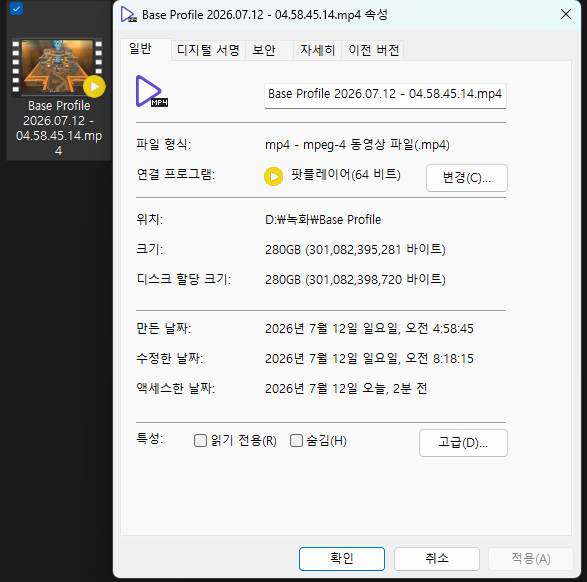Click the file label under the thumbnail
The width and height of the screenshot is (587, 582).
tap(59, 128)
